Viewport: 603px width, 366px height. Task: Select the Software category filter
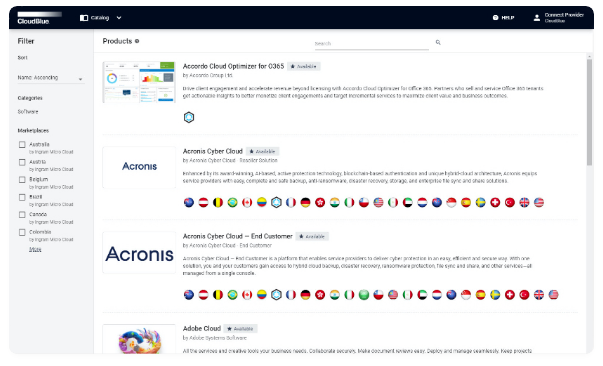28,112
